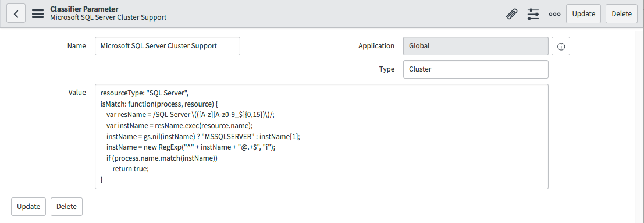Click the resourceType line in Value script
The width and height of the screenshot is (644, 223).
pos(144,93)
